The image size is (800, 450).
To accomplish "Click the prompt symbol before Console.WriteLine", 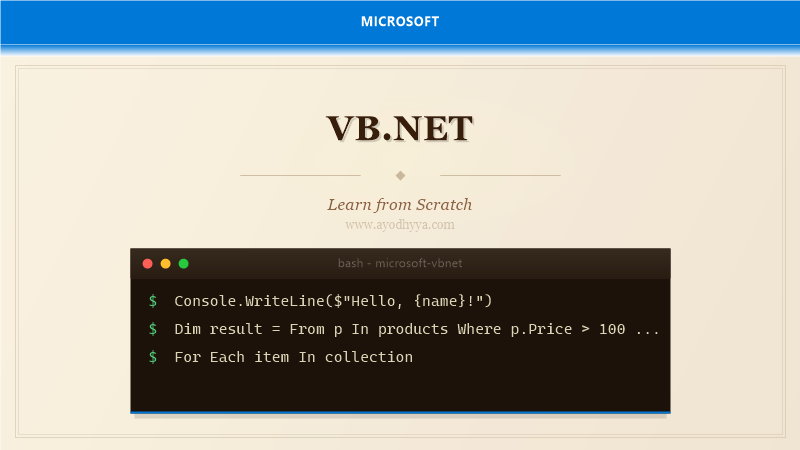I will point(153,301).
